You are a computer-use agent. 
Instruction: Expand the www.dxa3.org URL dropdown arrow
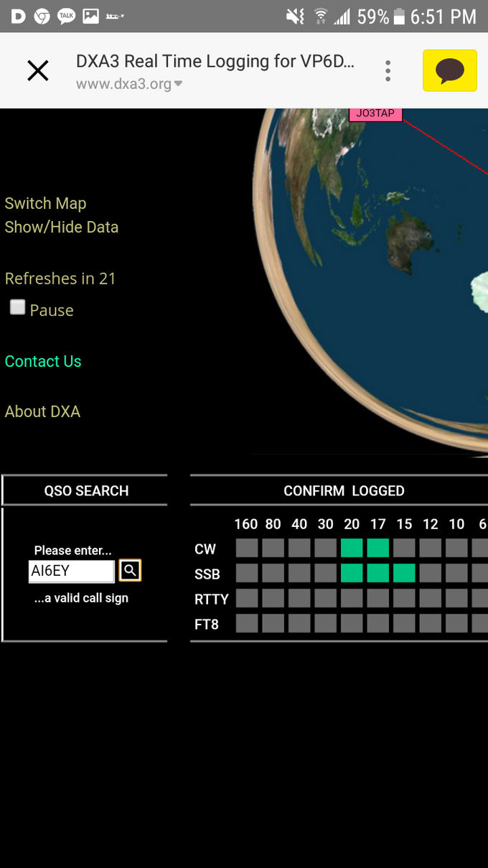(179, 84)
